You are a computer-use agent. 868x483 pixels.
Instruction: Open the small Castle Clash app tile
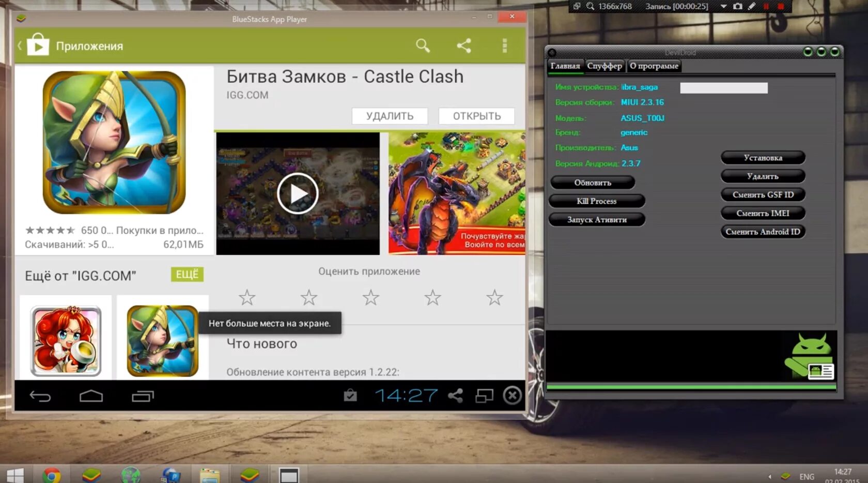click(x=163, y=340)
